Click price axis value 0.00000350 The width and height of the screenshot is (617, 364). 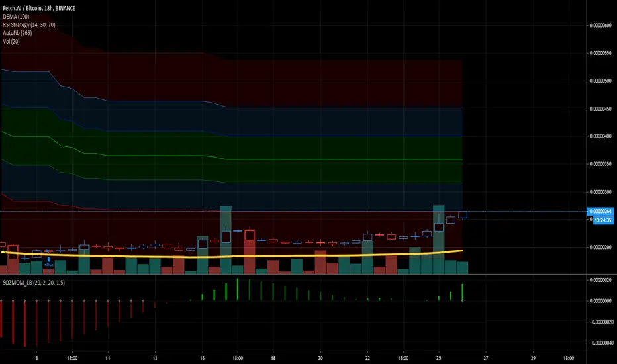click(600, 164)
